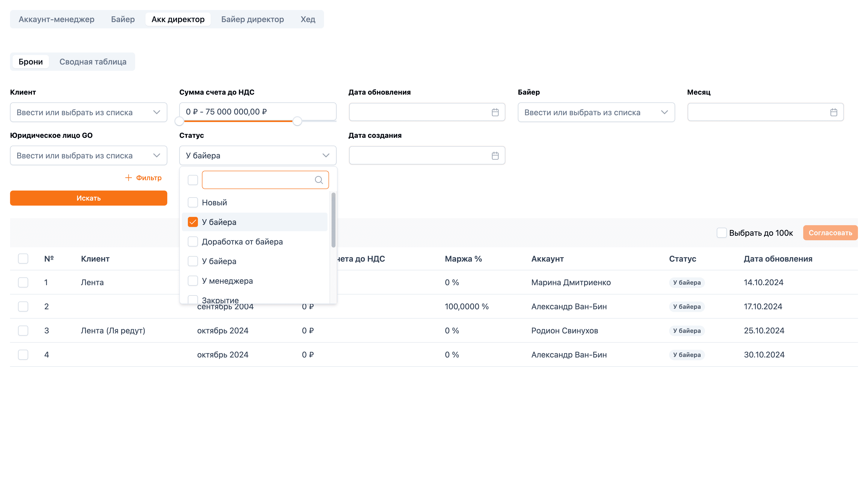The height and width of the screenshot is (481, 868).
Task: Click the Марина Дмитриенко account cell
Action: 571,282
